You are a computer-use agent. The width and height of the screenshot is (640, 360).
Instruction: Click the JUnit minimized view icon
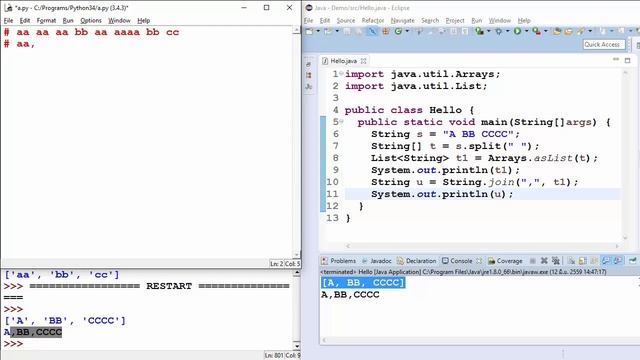pyautogui.click(x=309, y=87)
